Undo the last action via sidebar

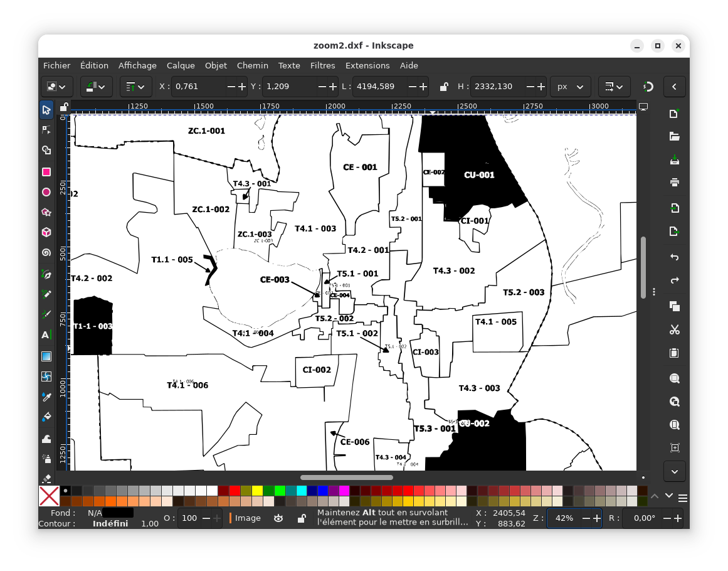click(x=673, y=257)
